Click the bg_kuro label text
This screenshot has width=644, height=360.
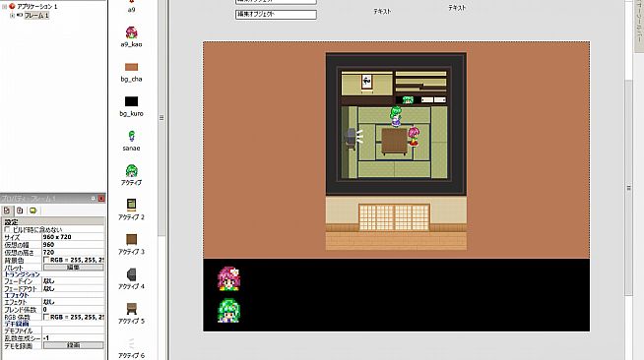(x=131, y=113)
